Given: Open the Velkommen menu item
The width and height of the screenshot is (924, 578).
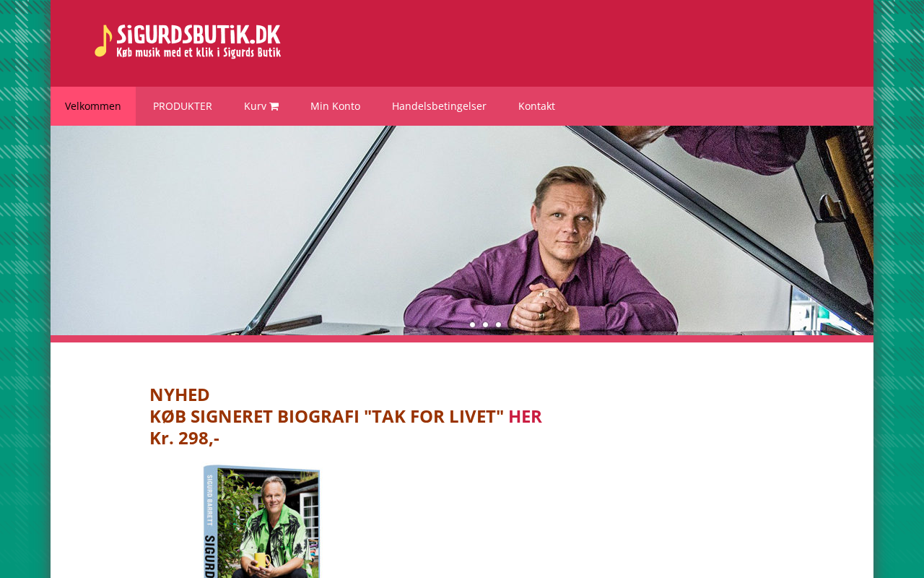Looking at the screenshot, I should [x=93, y=106].
